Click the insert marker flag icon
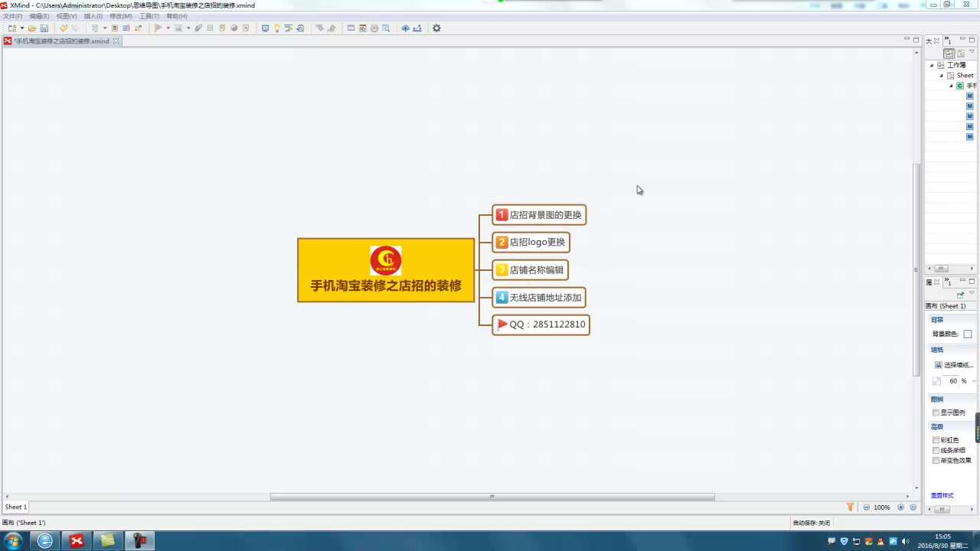Image resolution: width=980 pixels, height=551 pixels. pyautogui.click(x=158, y=28)
